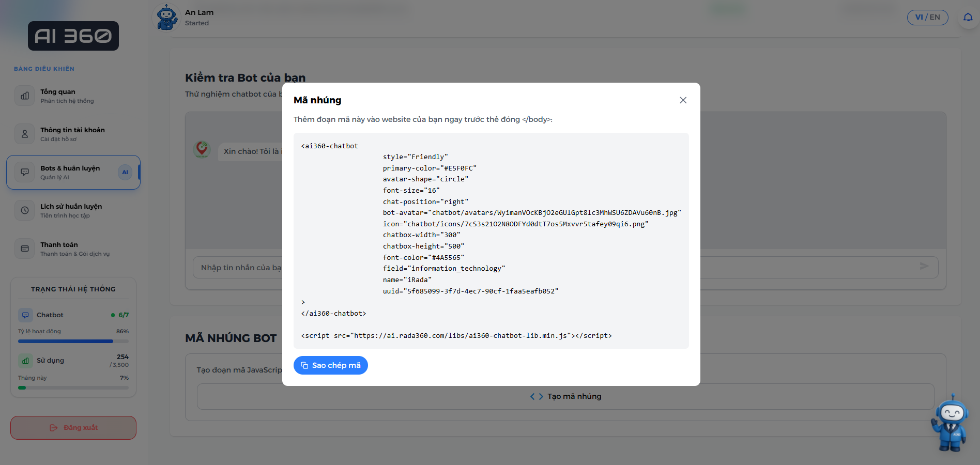Image resolution: width=980 pixels, height=465 pixels.
Task: Click the Đăng xuất logout button
Action: [x=73, y=428]
